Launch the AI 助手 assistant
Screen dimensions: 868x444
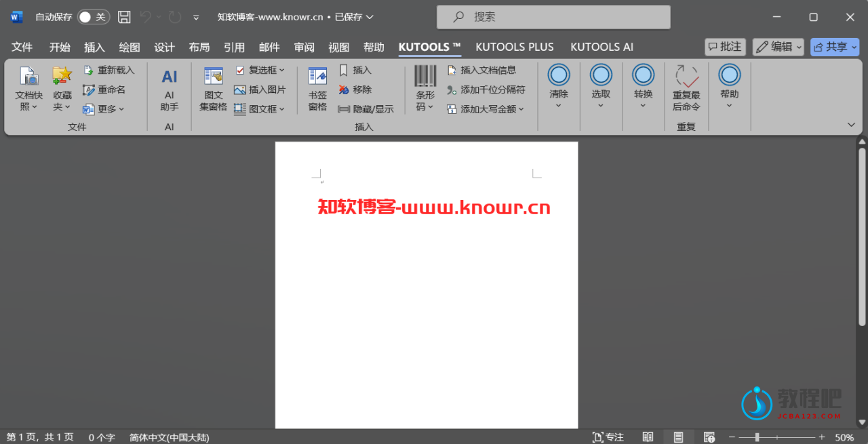point(170,89)
